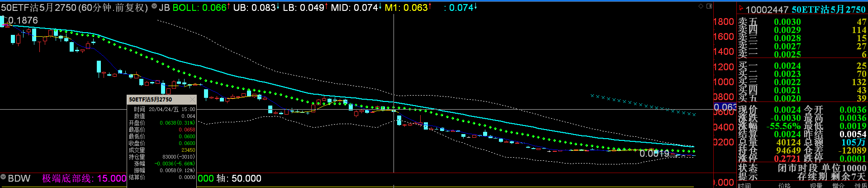The width and height of the screenshot is (868, 188).
Task: Click the 1800 price axis label
Action: 724,21
